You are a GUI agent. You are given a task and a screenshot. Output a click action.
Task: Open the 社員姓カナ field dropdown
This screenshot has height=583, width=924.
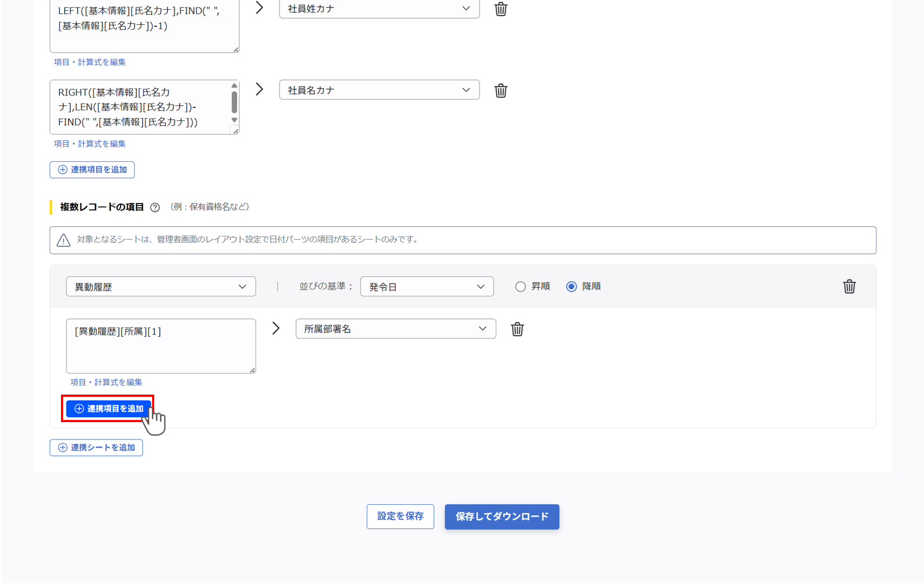379,9
